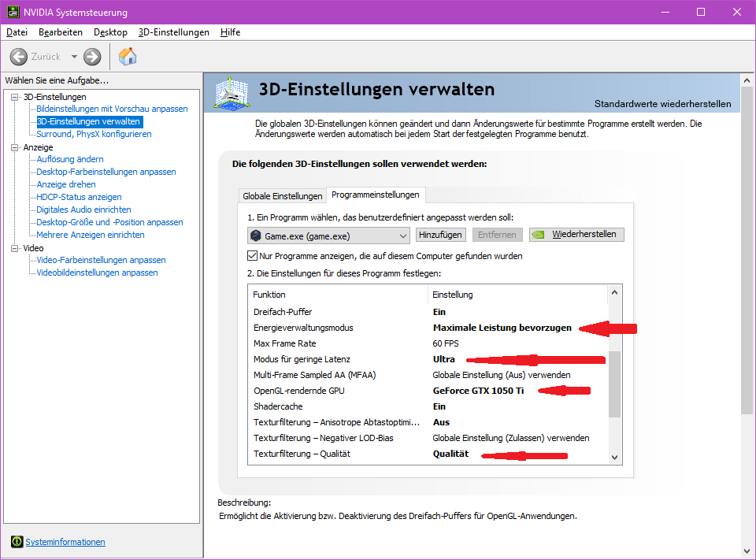The width and height of the screenshot is (756, 560).
Task: Go back with the Zurück arrow icon
Action: click(x=18, y=57)
